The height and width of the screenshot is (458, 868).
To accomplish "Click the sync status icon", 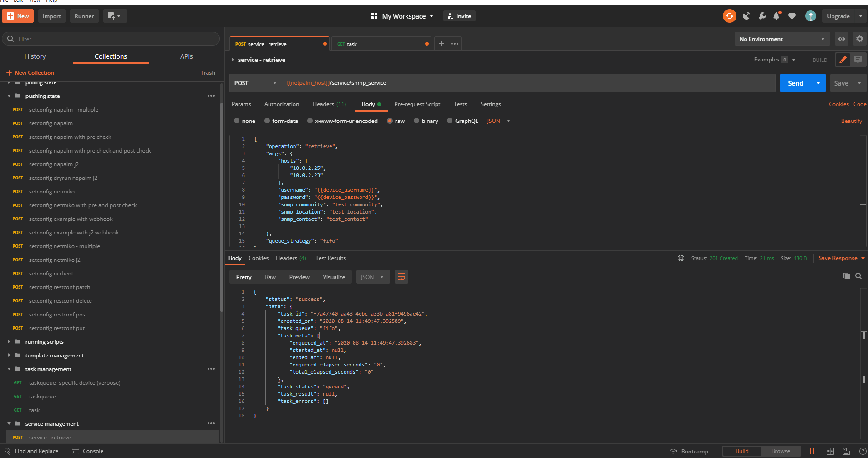I will tap(729, 16).
